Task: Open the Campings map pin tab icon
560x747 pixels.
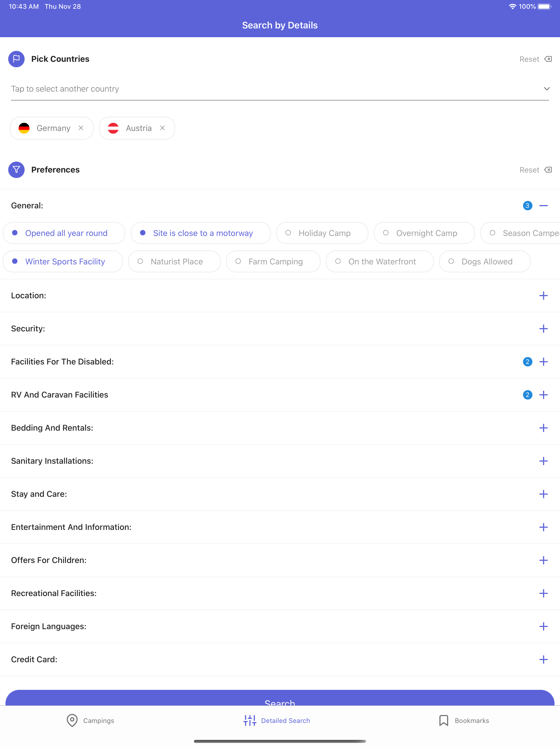Action: (x=72, y=721)
